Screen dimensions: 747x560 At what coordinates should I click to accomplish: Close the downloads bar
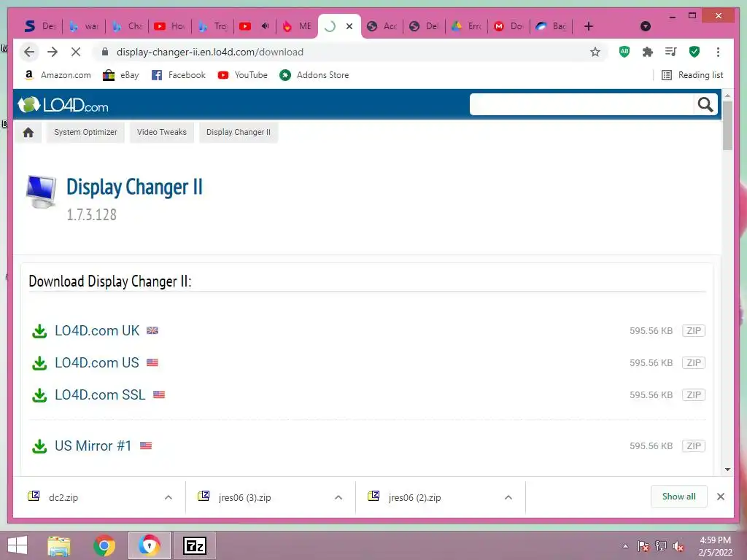click(721, 497)
